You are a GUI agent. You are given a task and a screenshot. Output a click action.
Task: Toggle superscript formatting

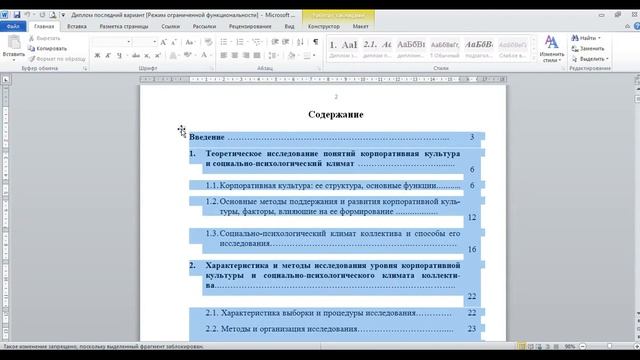click(x=158, y=55)
